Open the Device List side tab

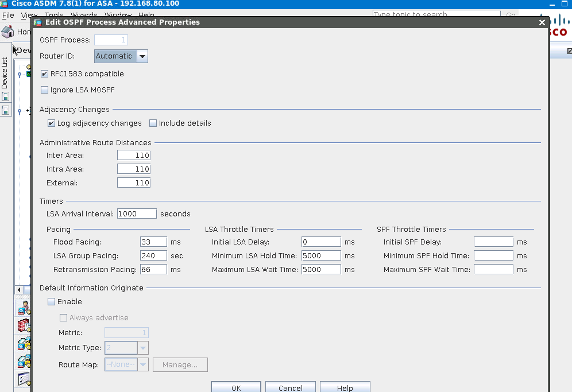point(5,73)
